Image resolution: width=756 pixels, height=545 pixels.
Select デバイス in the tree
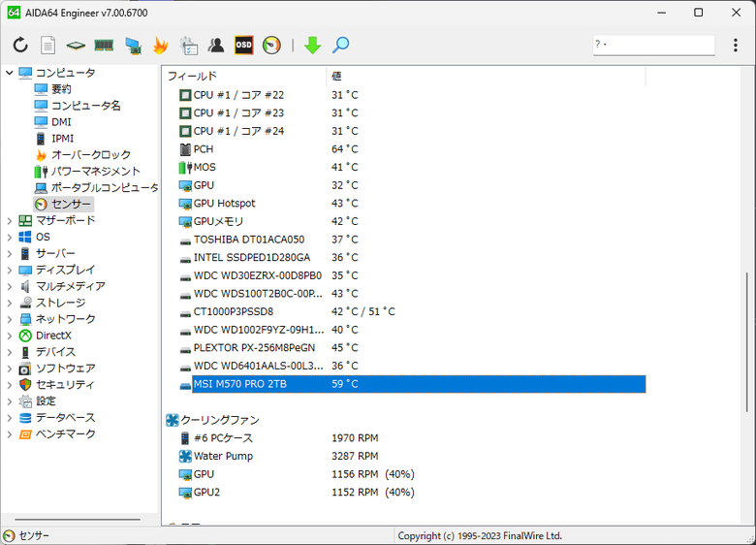click(x=55, y=352)
